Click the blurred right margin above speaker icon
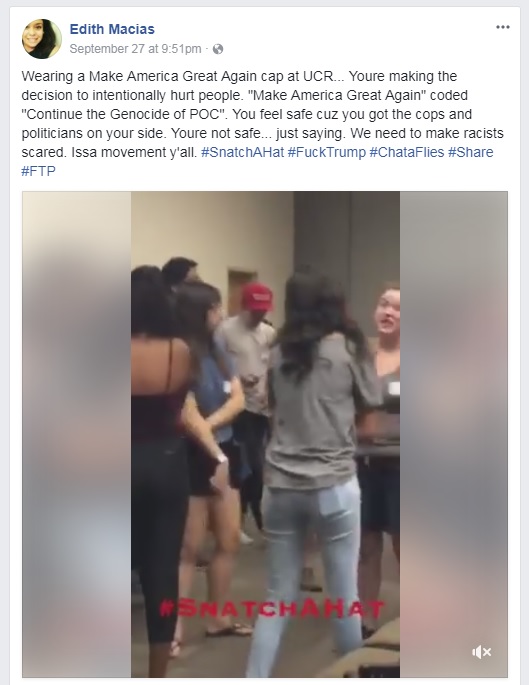529x685 pixels. pos(453,415)
